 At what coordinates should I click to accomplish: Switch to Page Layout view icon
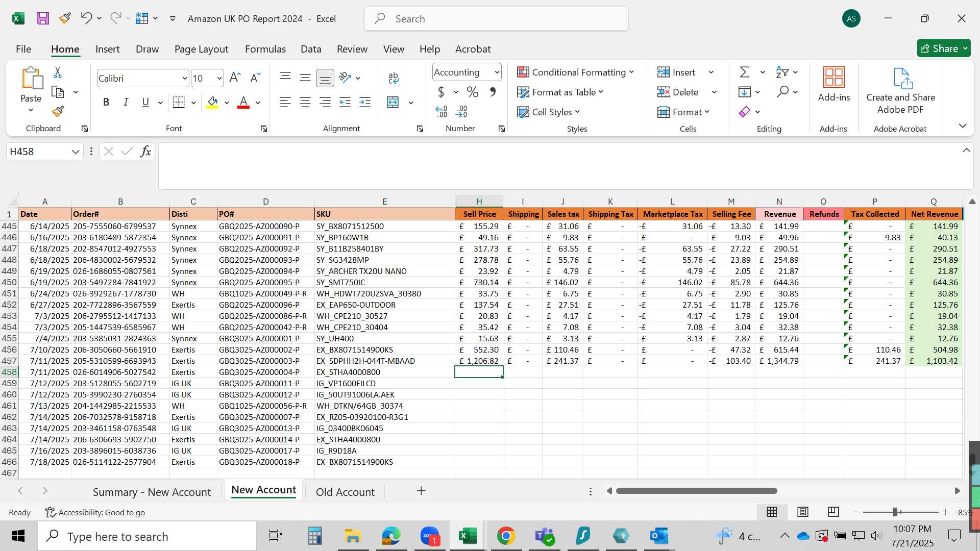pos(803,512)
